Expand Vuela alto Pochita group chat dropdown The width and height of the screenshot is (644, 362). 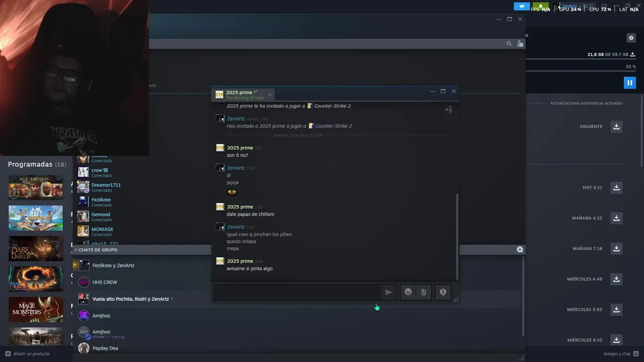172,299
